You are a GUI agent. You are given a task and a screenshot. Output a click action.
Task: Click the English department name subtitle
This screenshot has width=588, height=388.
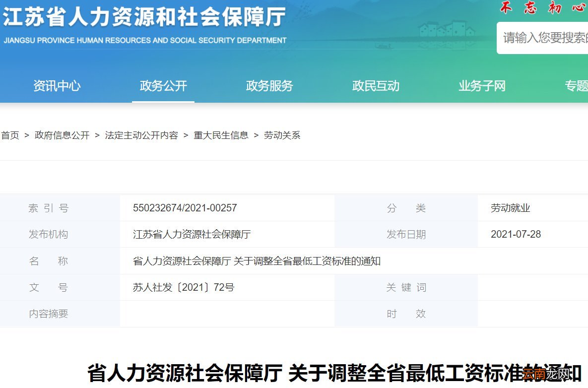145,40
